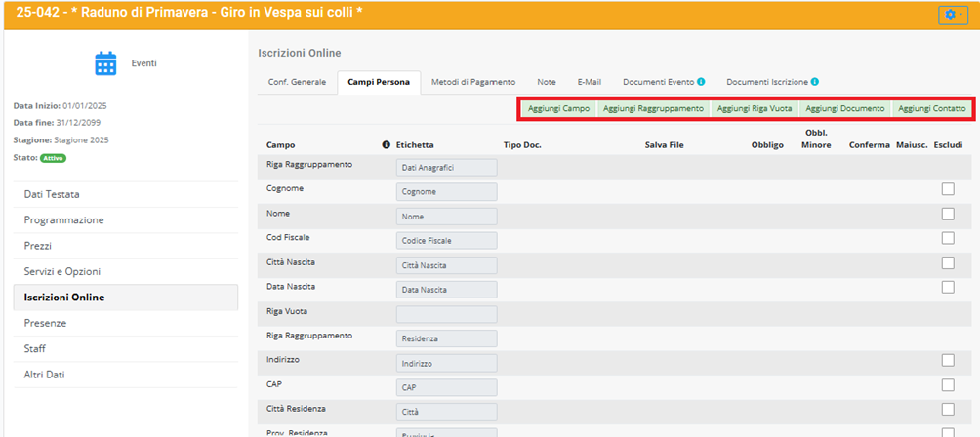Viewport: 980px width, 437px height.
Task: Open the gear settings dropdown
Action: [953, 15]
